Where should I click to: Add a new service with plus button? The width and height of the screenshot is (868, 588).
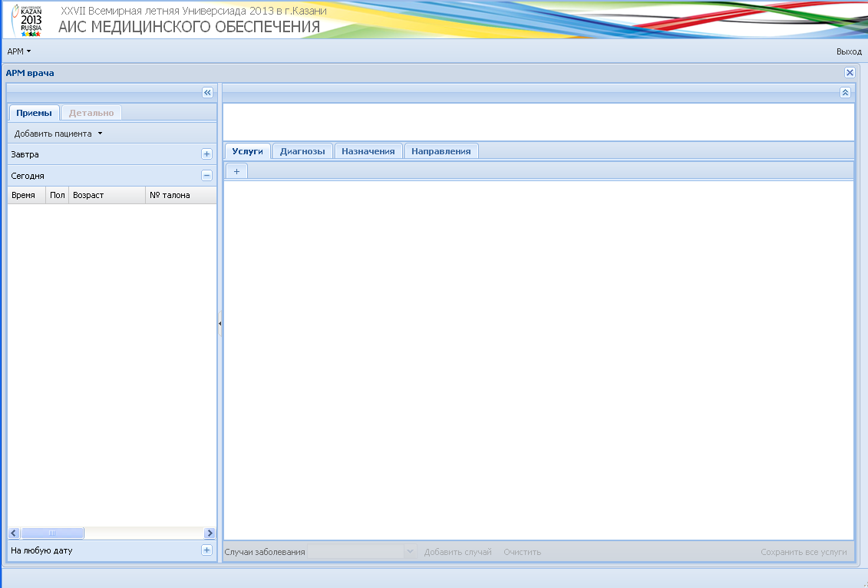point(236,171)
